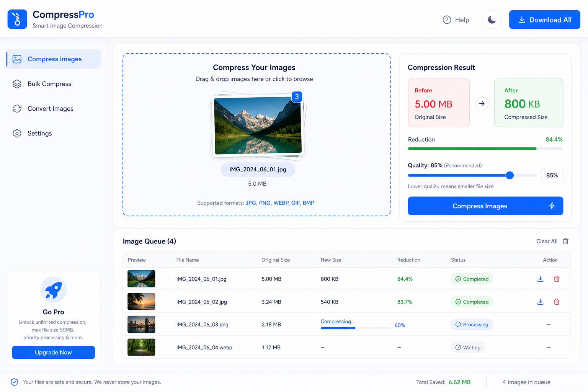Click the 83.7% reduction value in queue
588x392 pixels.
[405, 302]
